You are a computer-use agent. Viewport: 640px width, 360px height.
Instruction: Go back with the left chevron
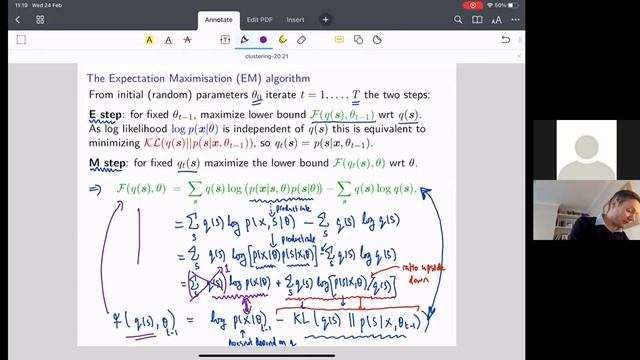[18, 20]
